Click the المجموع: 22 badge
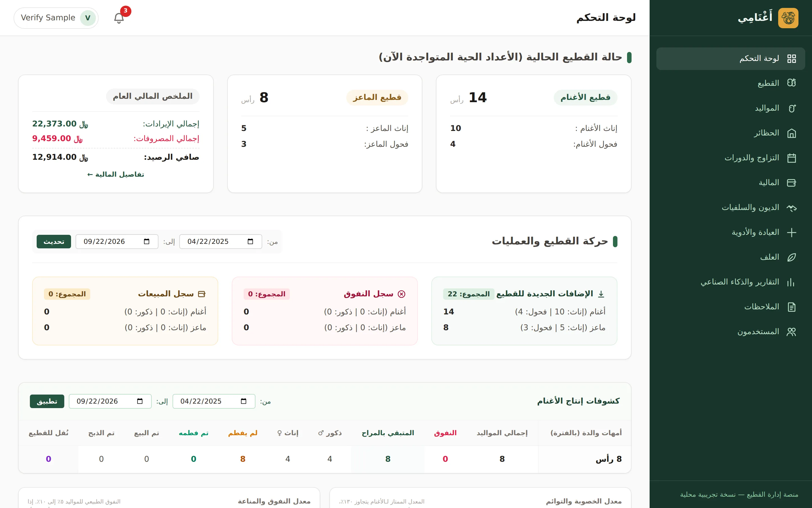Image resolution: width=812 pixels, height=508 pixels. 468,294
